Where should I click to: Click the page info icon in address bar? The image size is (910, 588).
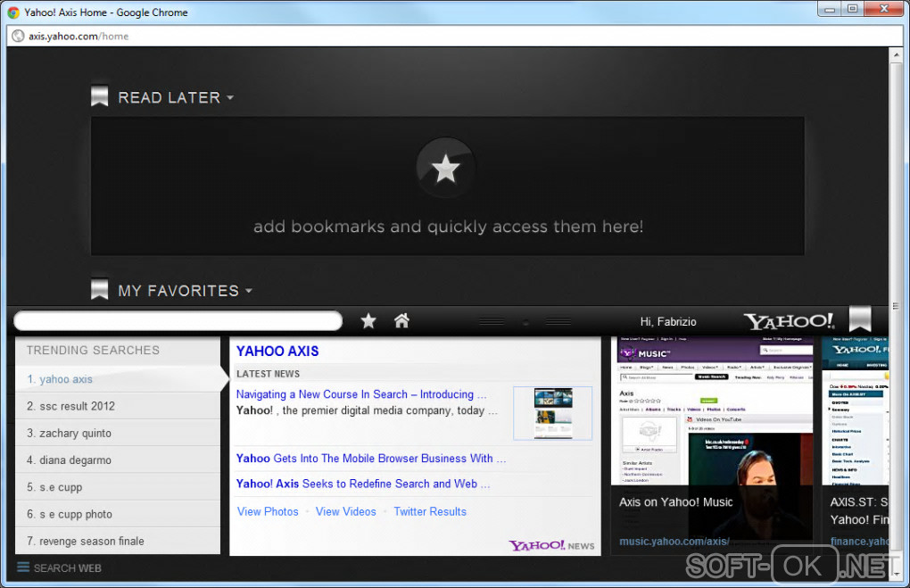point(18,36)
